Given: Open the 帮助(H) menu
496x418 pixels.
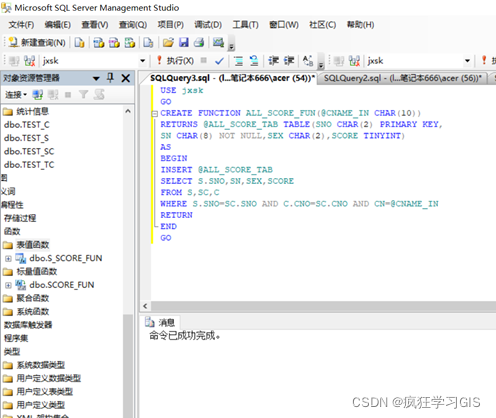Looking at the screenshot, I should (360, 25).
